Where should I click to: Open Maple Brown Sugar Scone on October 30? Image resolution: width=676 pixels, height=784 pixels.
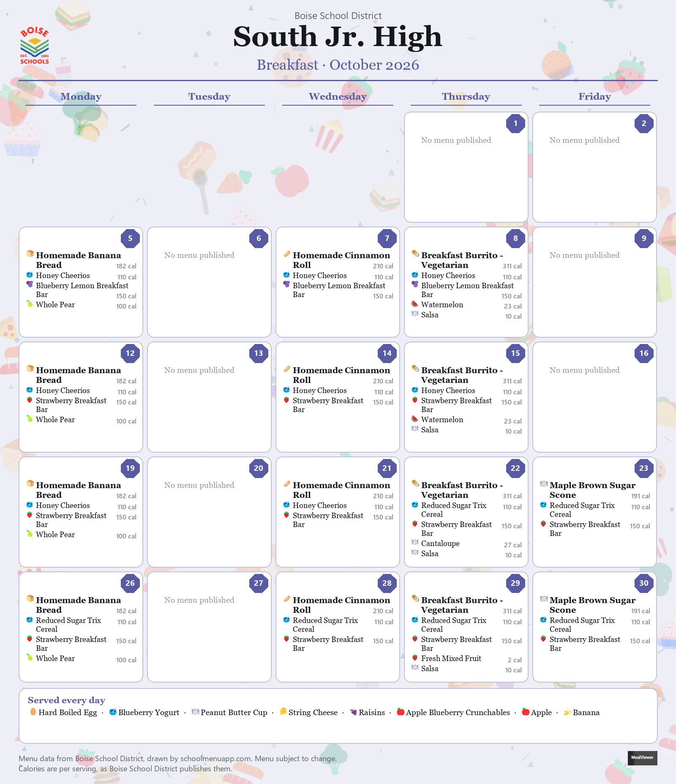coord(592,605)
